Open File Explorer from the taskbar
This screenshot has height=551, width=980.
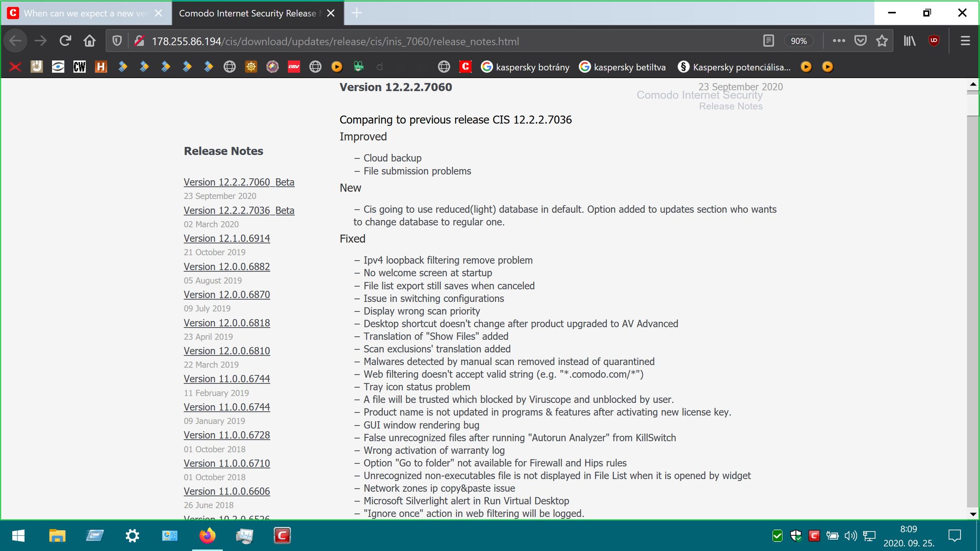click(57, 535)
